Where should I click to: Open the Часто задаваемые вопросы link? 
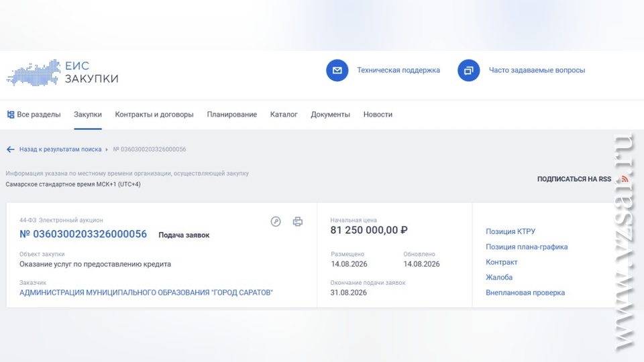pos(537,70)
